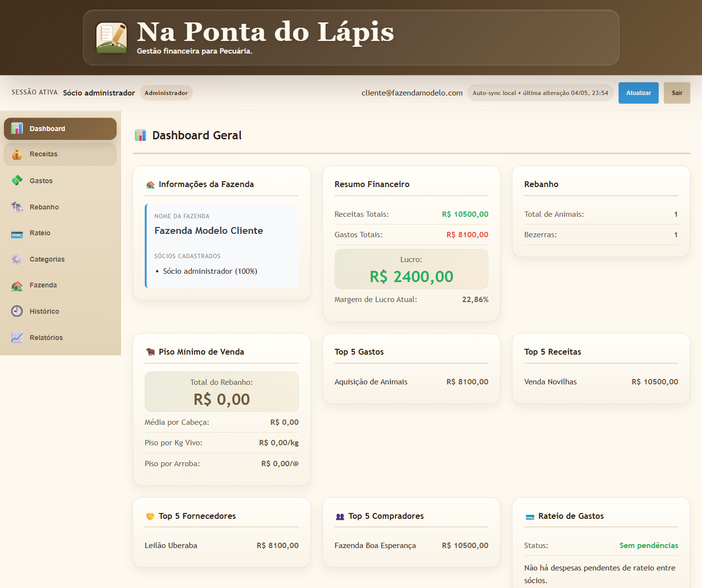Click the 22,86% profit margin value
The height and width of the screenshot is (588, 702).
tap(475, 300)
